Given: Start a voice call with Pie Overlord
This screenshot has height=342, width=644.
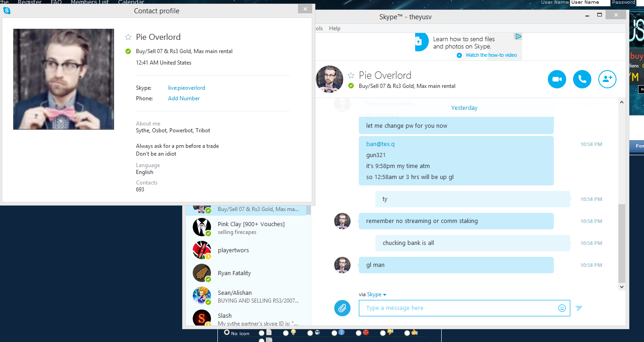Looking at the screenshot, I should click(x=582, y=79).
